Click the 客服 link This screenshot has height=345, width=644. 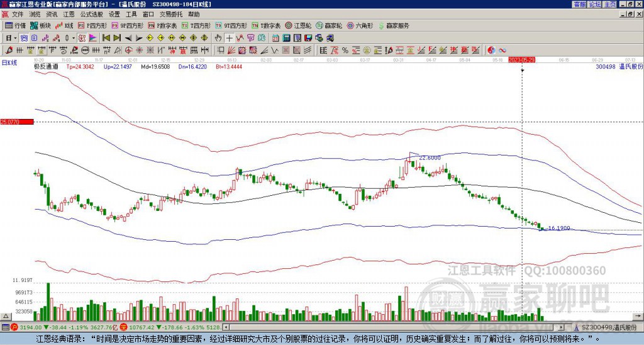click(x=580, y=4)
